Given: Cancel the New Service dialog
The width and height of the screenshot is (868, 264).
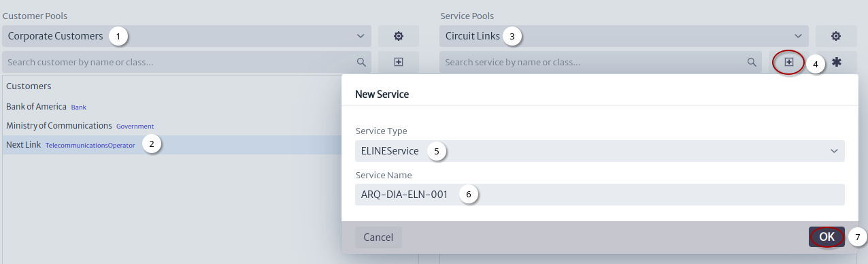Looking at the screenshot, I should click(x=378, y=237).
